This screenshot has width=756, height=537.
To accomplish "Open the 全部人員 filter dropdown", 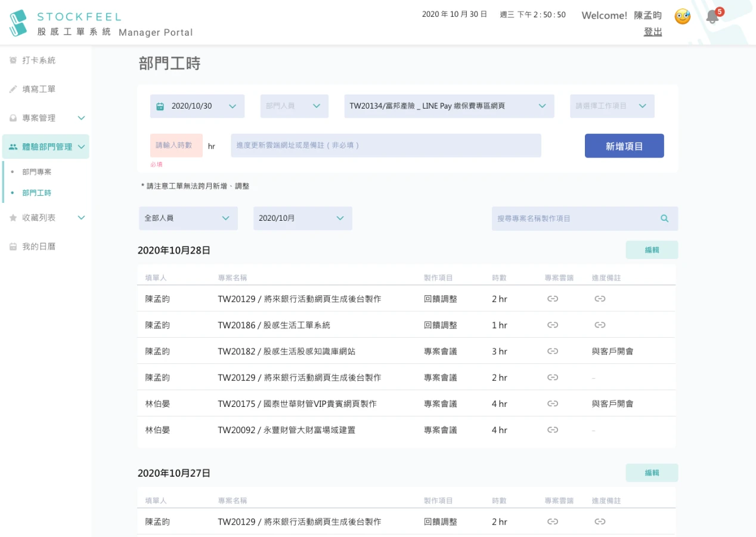I will [x=188, y=218].
